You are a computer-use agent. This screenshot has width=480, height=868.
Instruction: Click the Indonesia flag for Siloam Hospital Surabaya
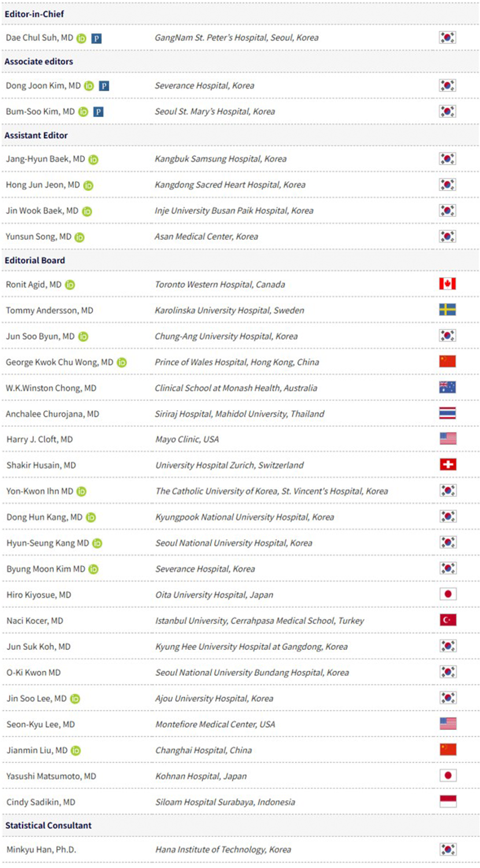[448, 802]
